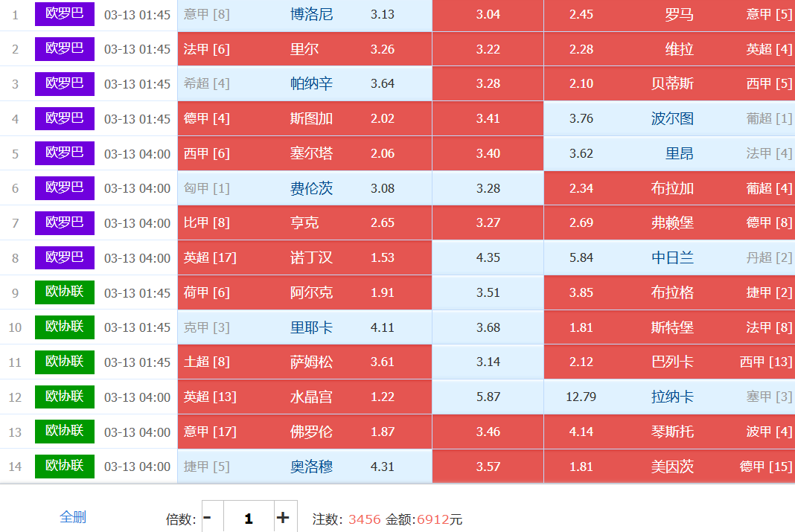
Task: Click the 全删 link to clear all
Action: 73,517
